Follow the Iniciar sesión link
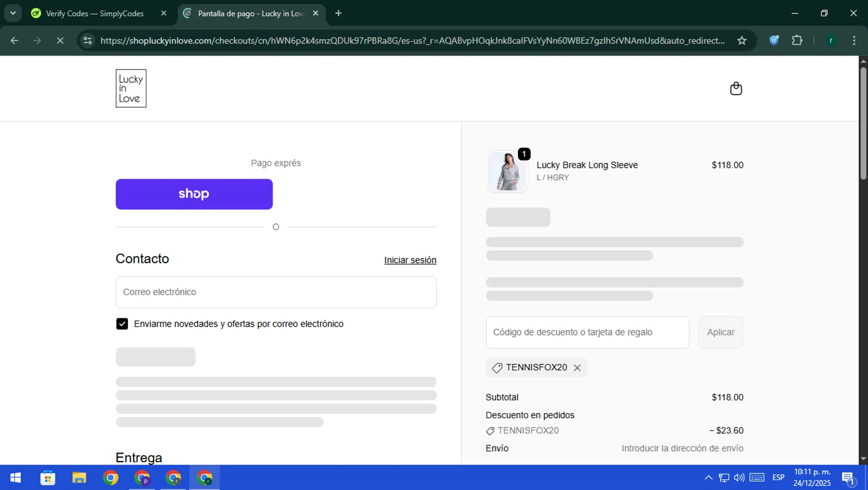The width and height of the screenshot is (868, 490). pyautogui.click(x=410, y=260)
